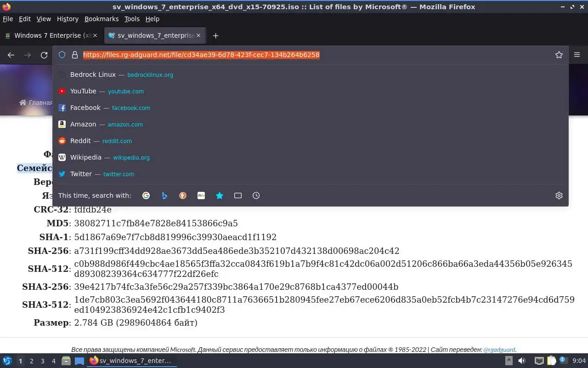Show site security padlock info
The height and width of the screenshot is (368, 588).
(75, 55)
